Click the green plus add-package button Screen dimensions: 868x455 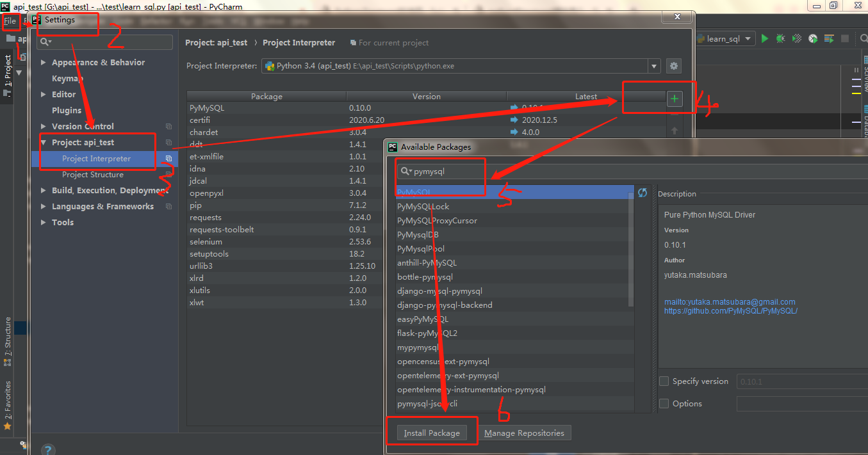tap(675, 99)
